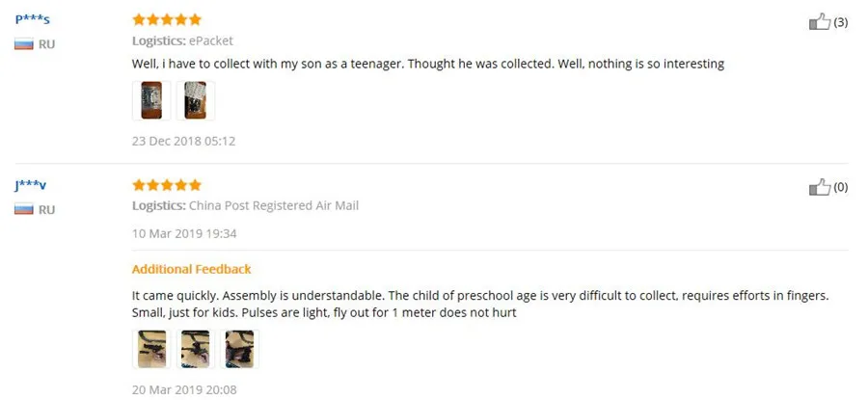Click the P***s reviewer name

click(33, 20)
